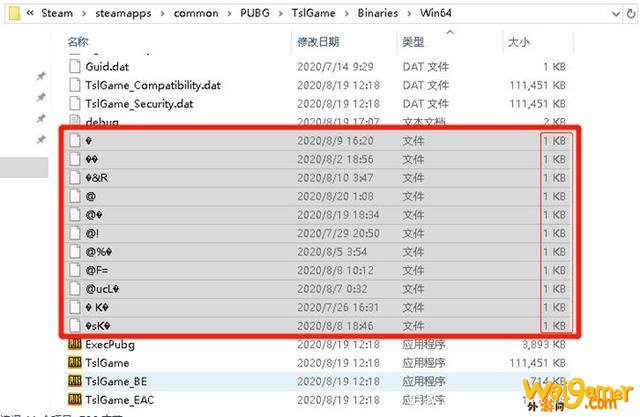Open address bar history dropdown arrow
This screenshot has width=640, height=417.
click(616, 13)
